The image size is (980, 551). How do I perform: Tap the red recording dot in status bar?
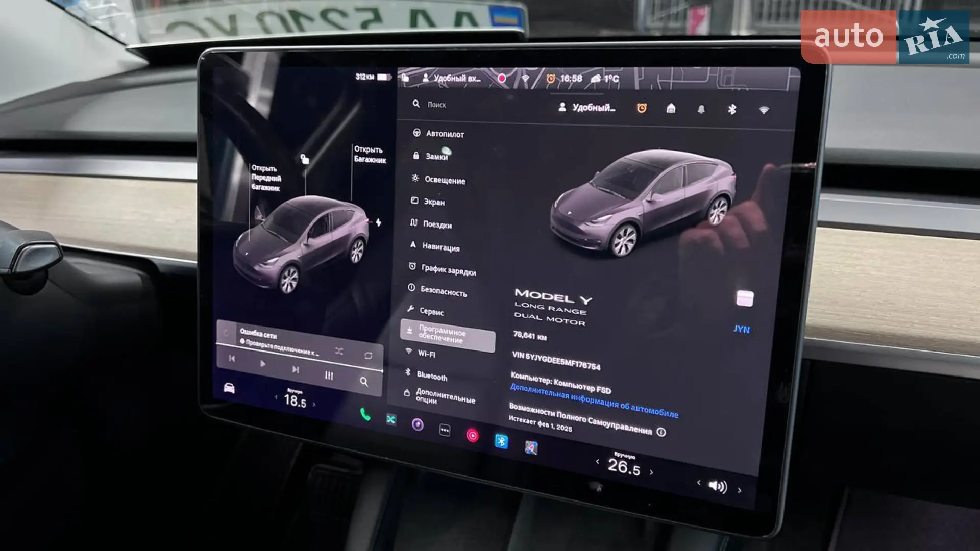tap(502, 78)
